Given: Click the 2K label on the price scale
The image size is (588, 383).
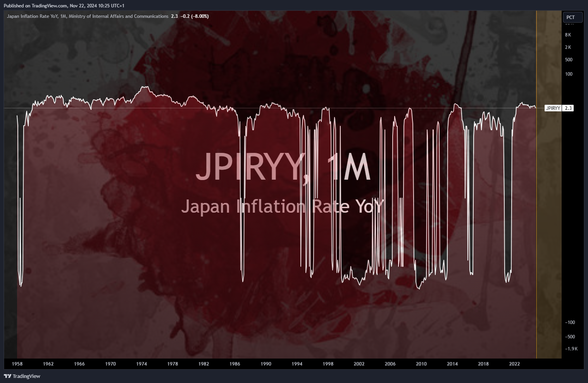Looking at the screenshot, I should tap(568, 47).
